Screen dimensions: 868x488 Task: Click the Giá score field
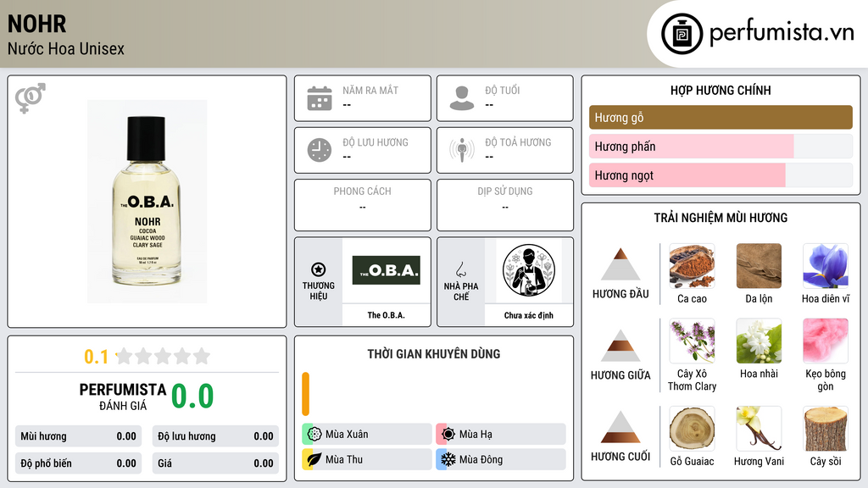[215, 463]
